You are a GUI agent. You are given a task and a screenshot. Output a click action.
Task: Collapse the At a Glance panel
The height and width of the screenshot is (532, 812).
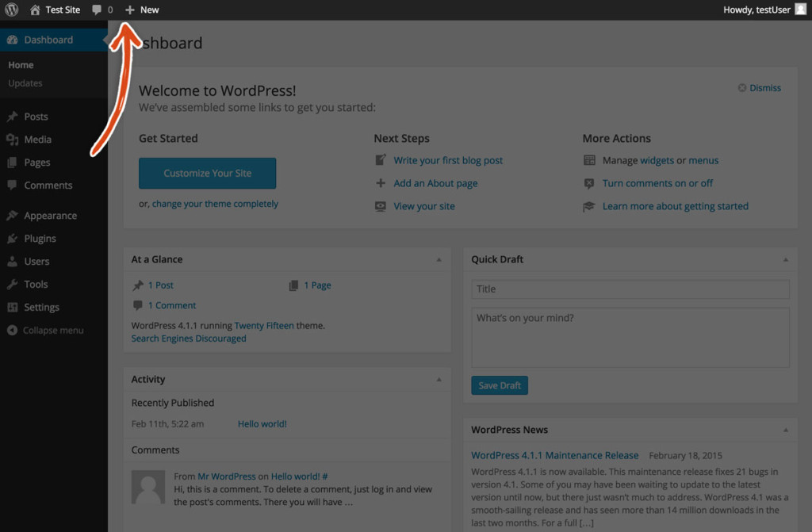439,259
